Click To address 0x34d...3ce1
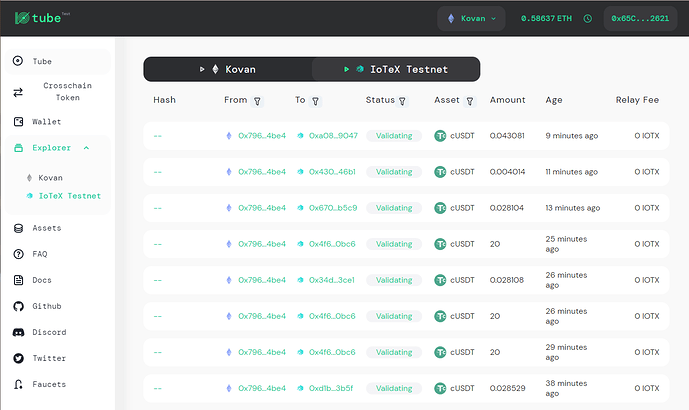 [x=331, y=280]
